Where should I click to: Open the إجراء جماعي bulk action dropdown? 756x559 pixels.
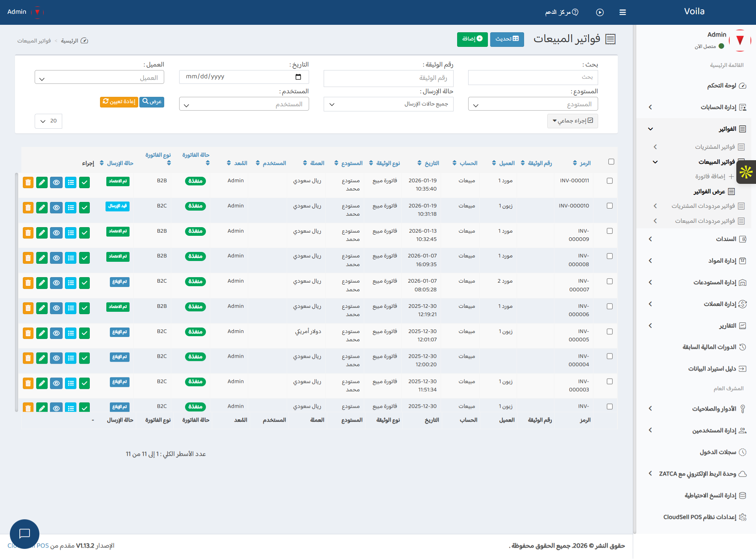573,121
